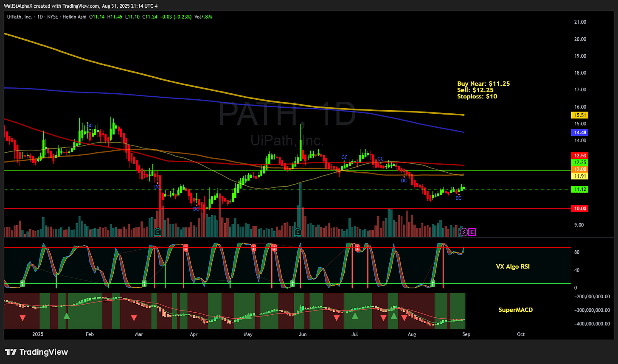Click the 'VX Algo RSI' indicator label
Image resolution: width=618 pixels, height=364 pixels.
pyautogui.click(x=513, y=267)
